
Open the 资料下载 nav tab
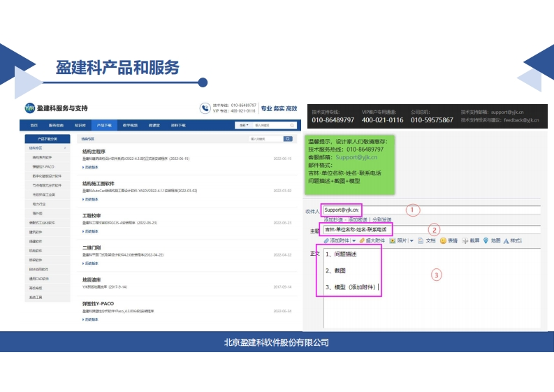(178, 126)
